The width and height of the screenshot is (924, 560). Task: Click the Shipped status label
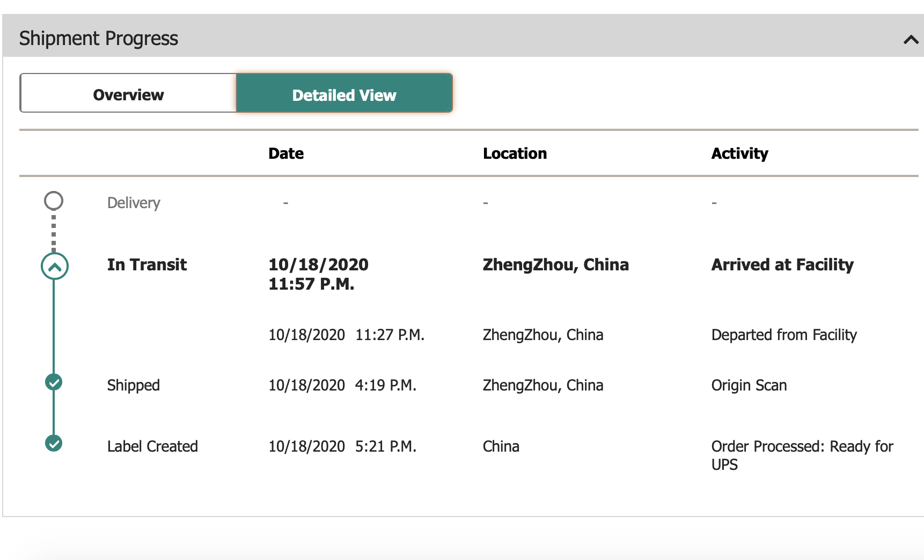133,385
